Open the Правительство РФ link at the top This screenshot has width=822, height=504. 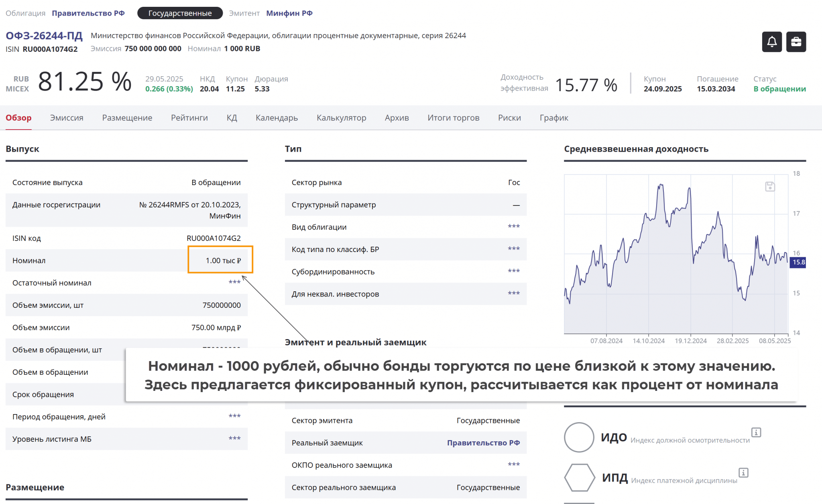(88, 13)
